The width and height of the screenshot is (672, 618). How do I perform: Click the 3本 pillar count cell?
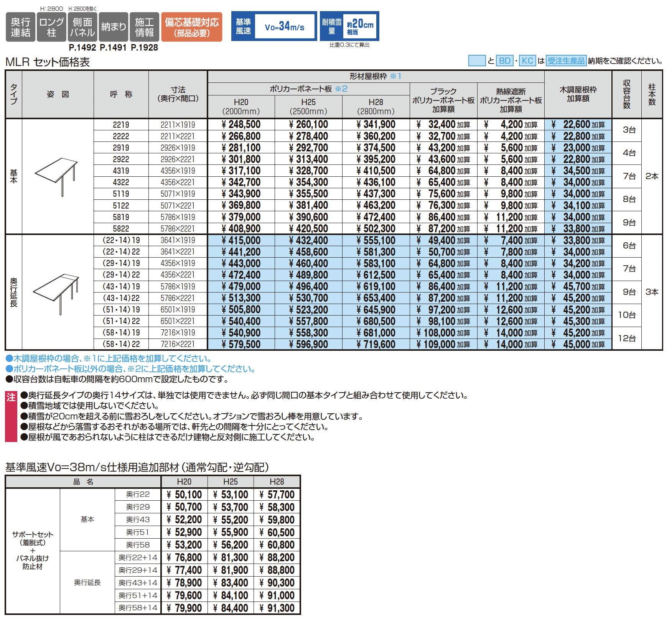click(x=652, y=292)
